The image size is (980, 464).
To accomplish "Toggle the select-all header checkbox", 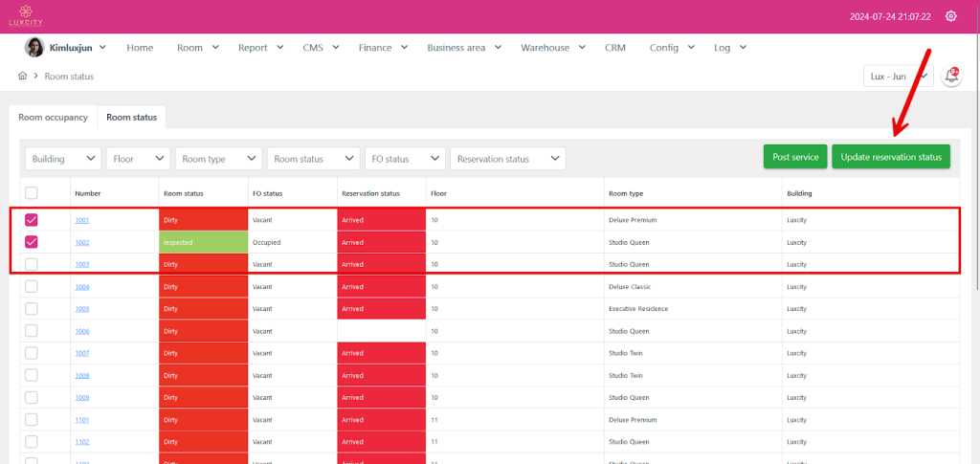I will click(x=32, y=193).
